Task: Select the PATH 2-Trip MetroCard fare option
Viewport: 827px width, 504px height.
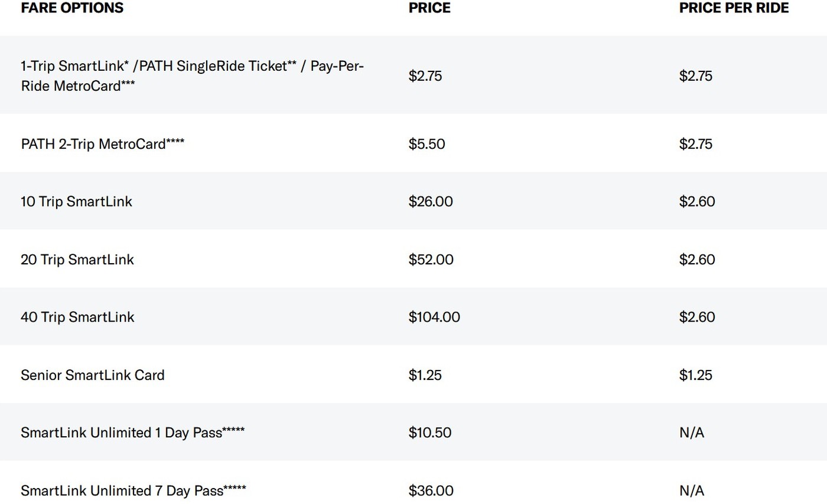Action: 102,143
